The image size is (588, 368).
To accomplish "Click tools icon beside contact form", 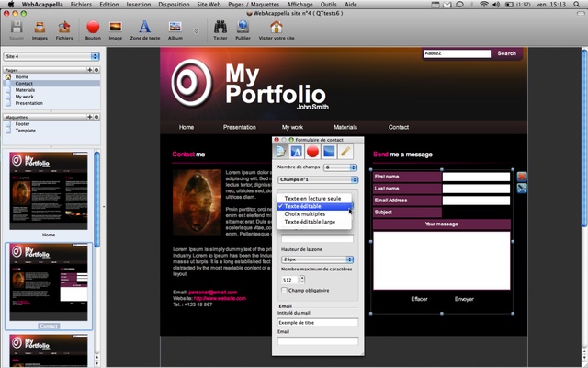I will pyautogui.click(x=522, y=189).
